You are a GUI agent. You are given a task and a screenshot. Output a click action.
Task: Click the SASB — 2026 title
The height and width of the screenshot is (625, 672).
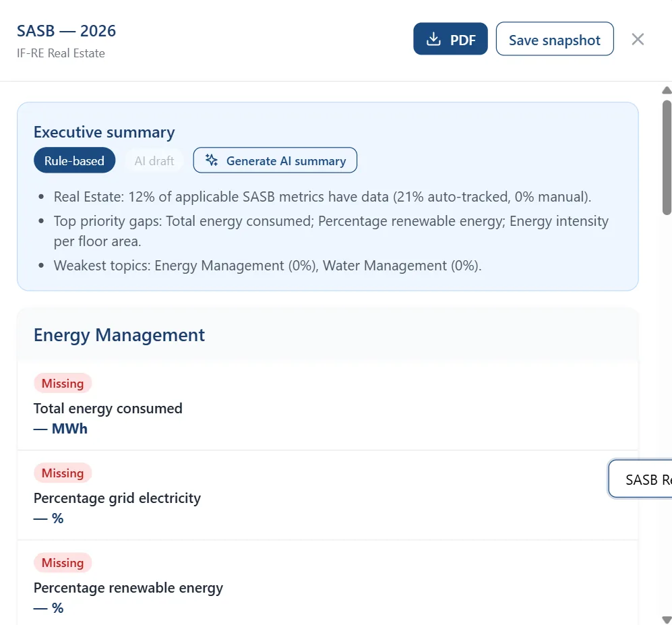(67, 31)
